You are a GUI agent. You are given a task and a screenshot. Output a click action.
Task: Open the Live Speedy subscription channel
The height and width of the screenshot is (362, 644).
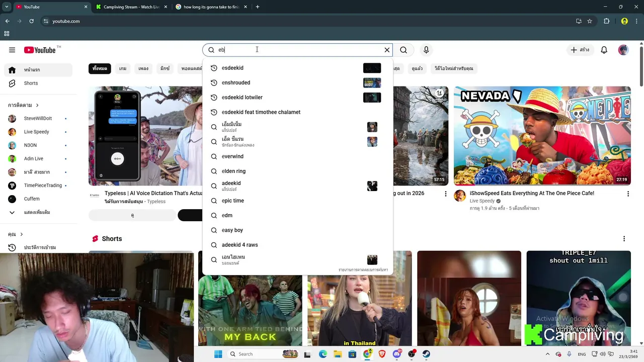[x=38, y=132]
